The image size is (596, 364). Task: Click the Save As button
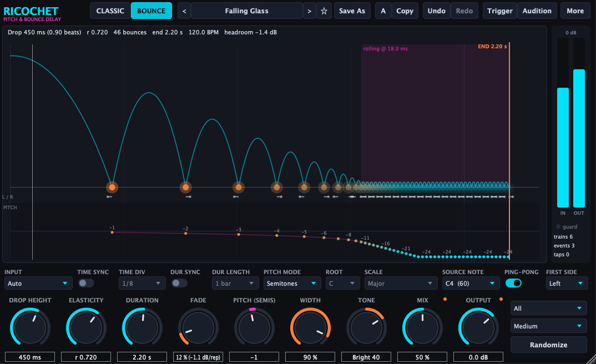(x=352, y=11)
